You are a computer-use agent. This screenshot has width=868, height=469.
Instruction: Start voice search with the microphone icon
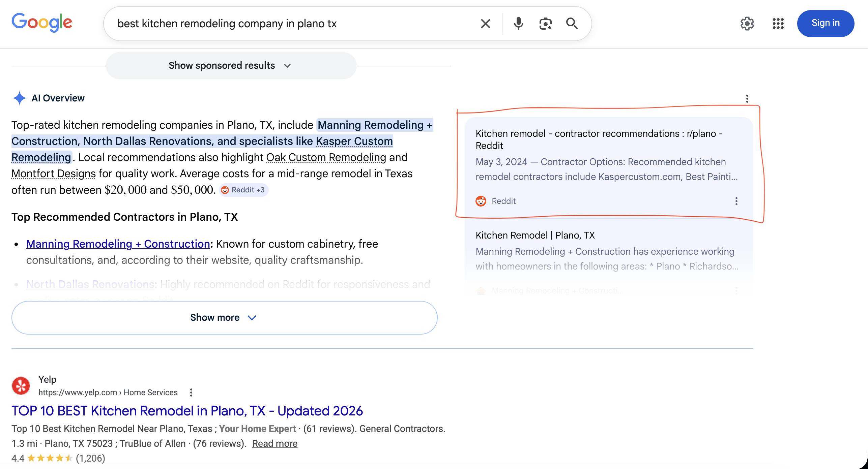[x=518, y=24]
